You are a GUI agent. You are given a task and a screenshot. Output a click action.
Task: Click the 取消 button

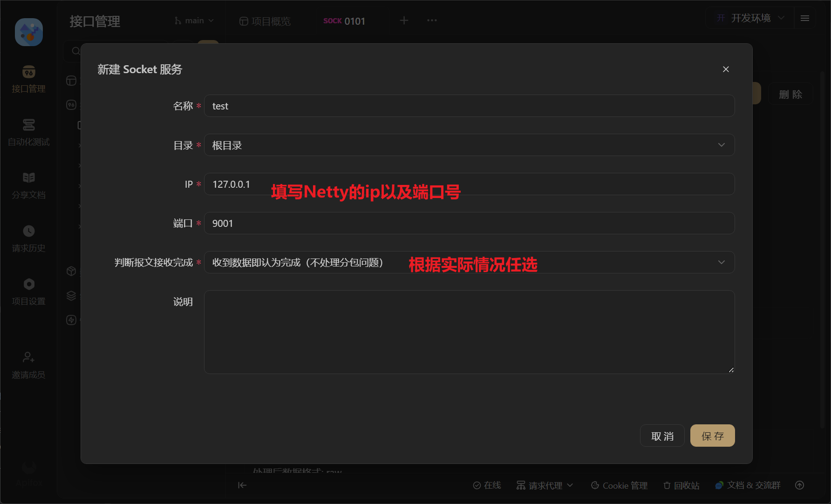pyautogui.click(x=662, y=436)
